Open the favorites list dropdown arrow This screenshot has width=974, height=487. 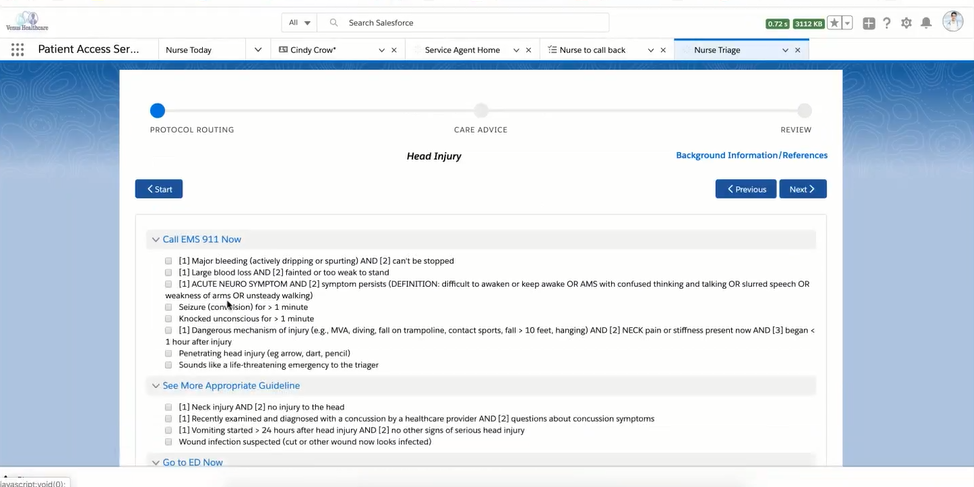point(848,23)
